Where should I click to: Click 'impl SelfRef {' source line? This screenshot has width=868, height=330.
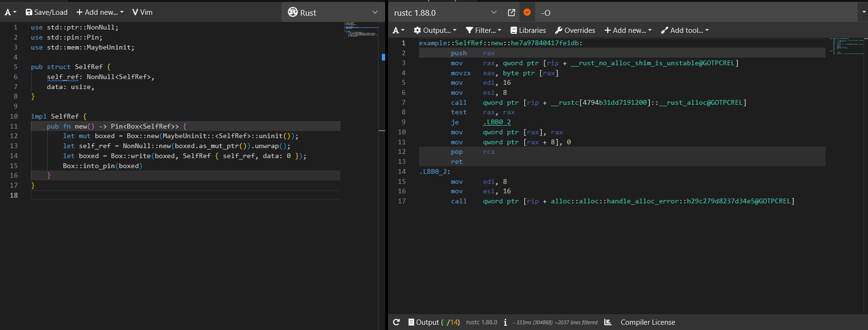(59, 117)
